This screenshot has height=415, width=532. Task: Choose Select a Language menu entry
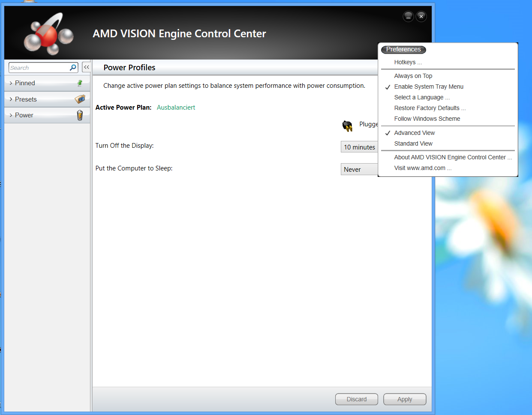coord(422,97)
